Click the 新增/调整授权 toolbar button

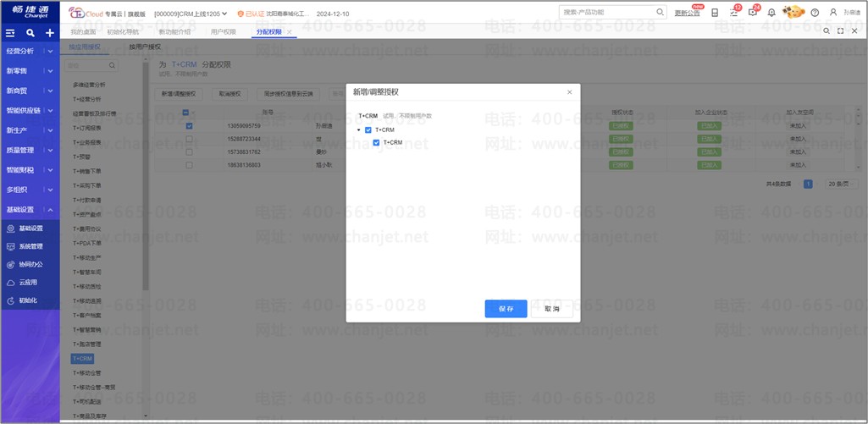[x=178, y=94]
